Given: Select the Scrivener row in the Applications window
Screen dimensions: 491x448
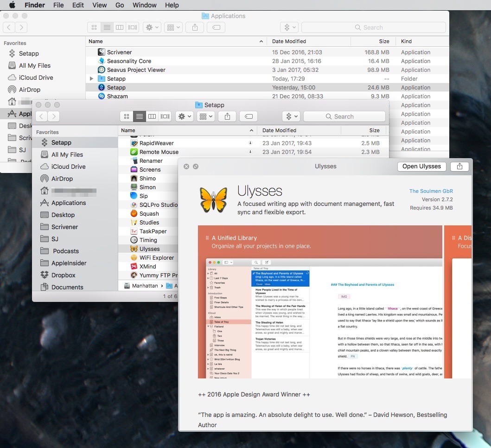Looking at the screenshot, I should pyautogui.click(x=267, y=52).
